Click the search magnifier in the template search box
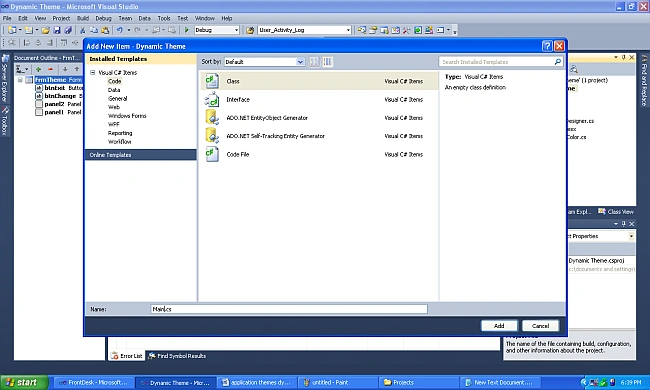 (x=558, y=62)
